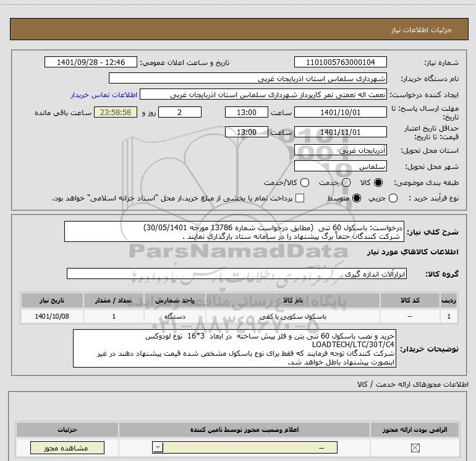The height and width of the screenshot is (461, 476).
Task: Click the response deadline time 13:00 field
Action: [247, 112]
